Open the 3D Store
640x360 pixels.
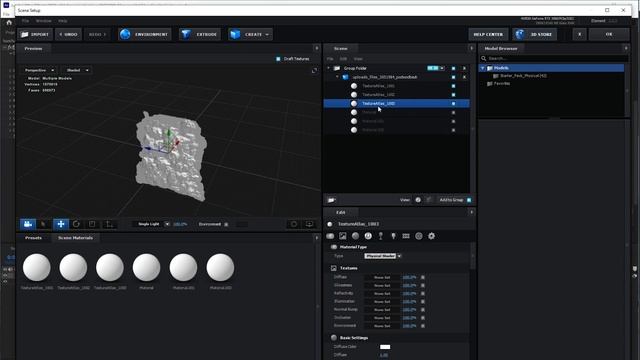click(x=535, y=34)
